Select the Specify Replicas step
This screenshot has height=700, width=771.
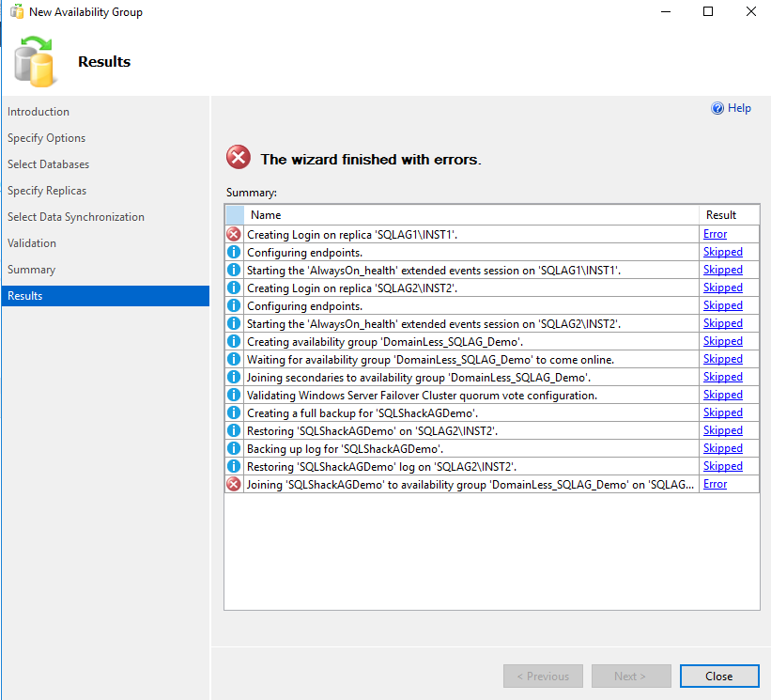[x=47, y=191]
